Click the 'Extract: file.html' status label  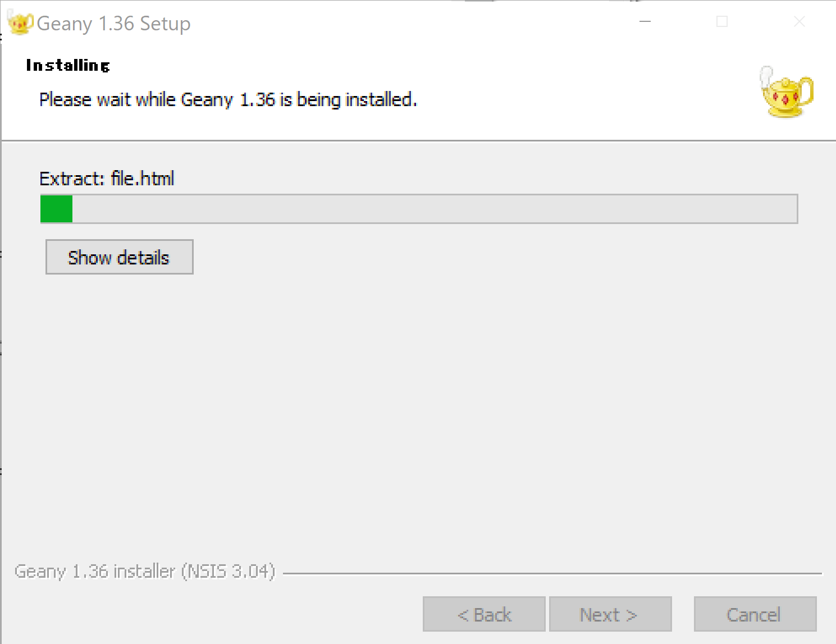pos(107,179)
